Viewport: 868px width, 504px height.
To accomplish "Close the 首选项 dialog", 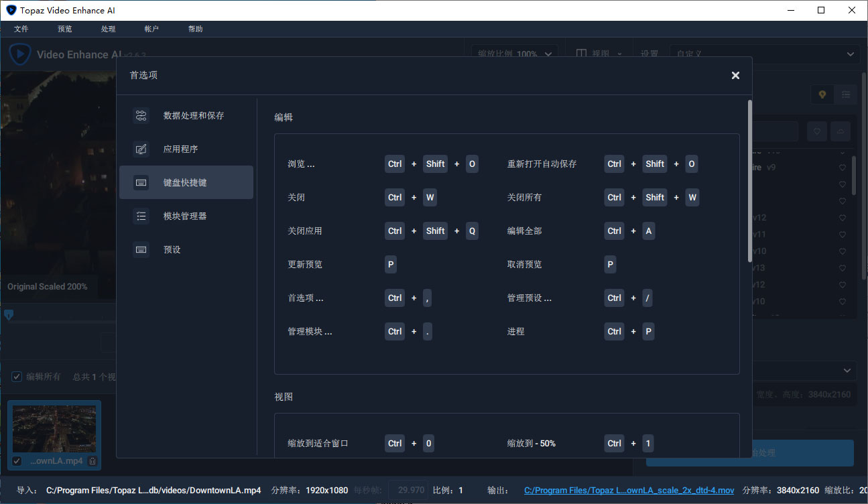I will pos(735,75).
